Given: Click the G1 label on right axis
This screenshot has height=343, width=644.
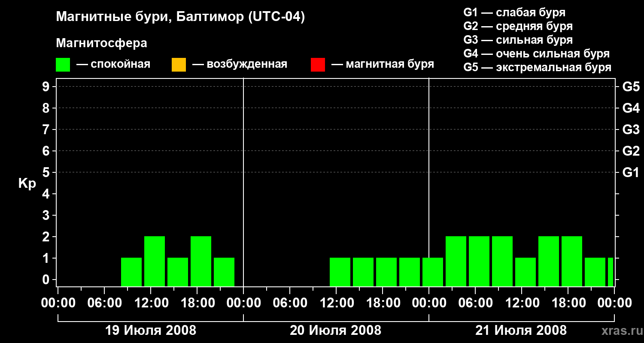Looking at the screenshot, I should click(631, 172).
